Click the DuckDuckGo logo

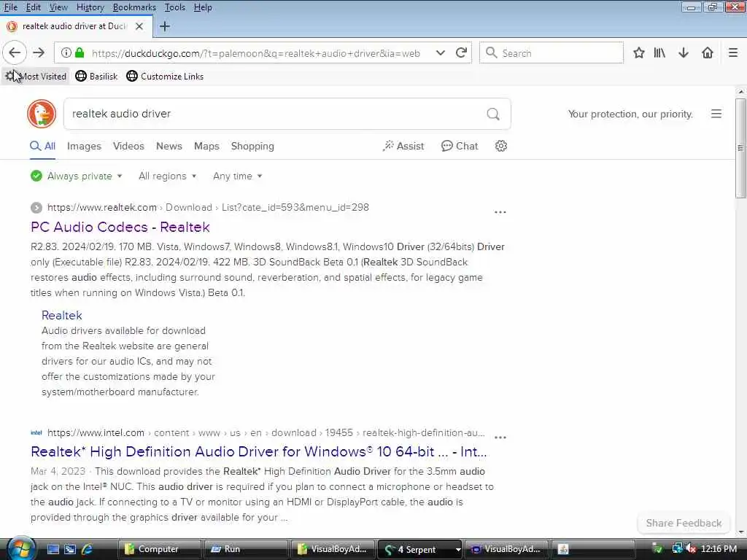tap(42, 114)
